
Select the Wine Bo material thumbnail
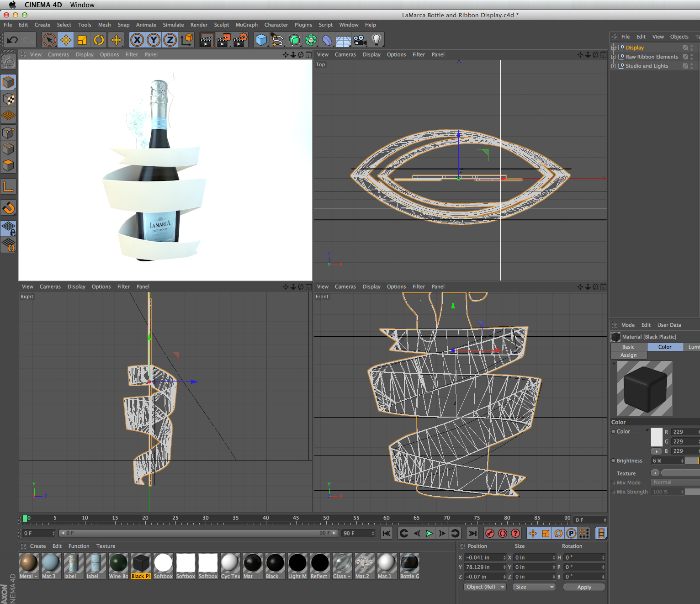[x=118, y=563]
